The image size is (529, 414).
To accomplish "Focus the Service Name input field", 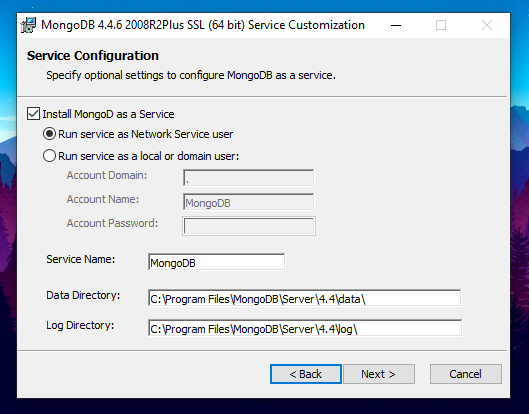I will tap(216, 262).
